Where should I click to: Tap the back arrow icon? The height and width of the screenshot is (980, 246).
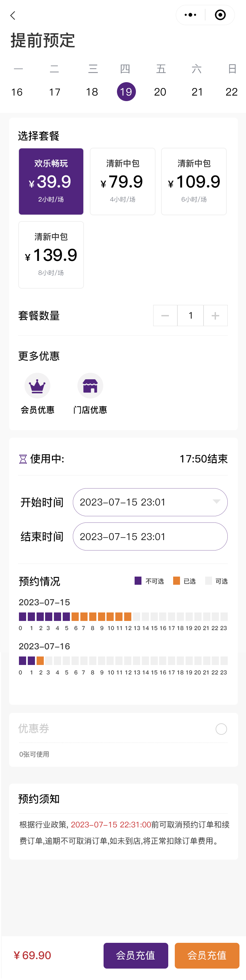click(x=13, y=16)
